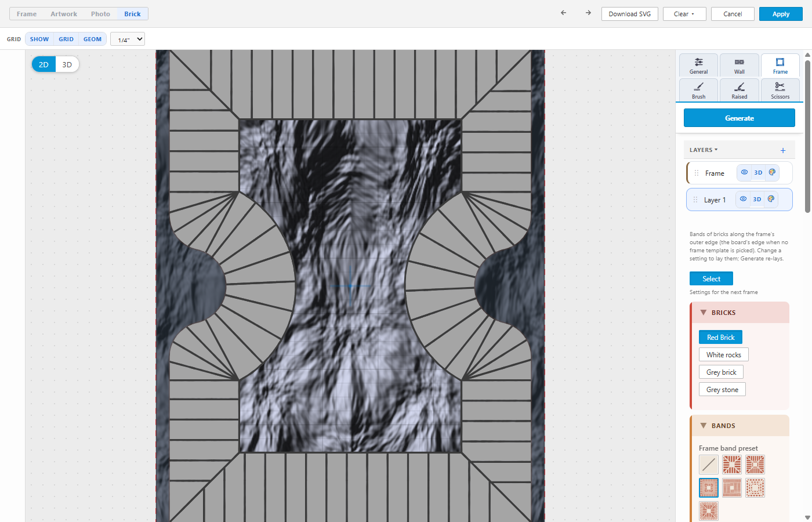Pick the third frame band preset in the top row
The width and height of the screenshot is (812, 522).
click(755, 465)
